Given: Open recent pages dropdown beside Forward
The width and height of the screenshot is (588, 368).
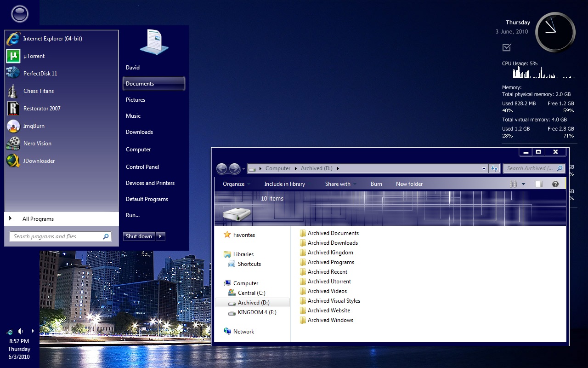Looking at the screenshot, I should [244, 169].
